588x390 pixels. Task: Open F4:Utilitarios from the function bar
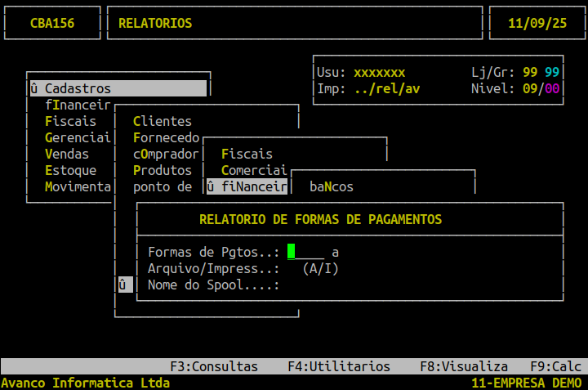339,367
